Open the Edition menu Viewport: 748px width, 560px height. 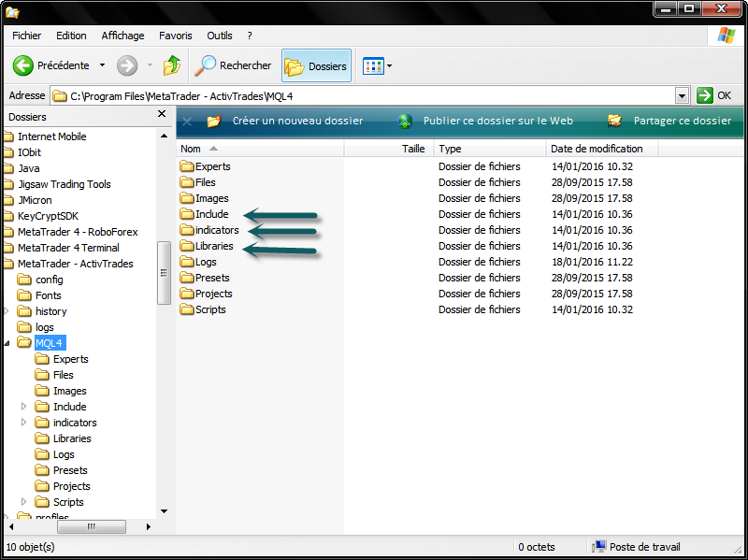click(71, 36)
